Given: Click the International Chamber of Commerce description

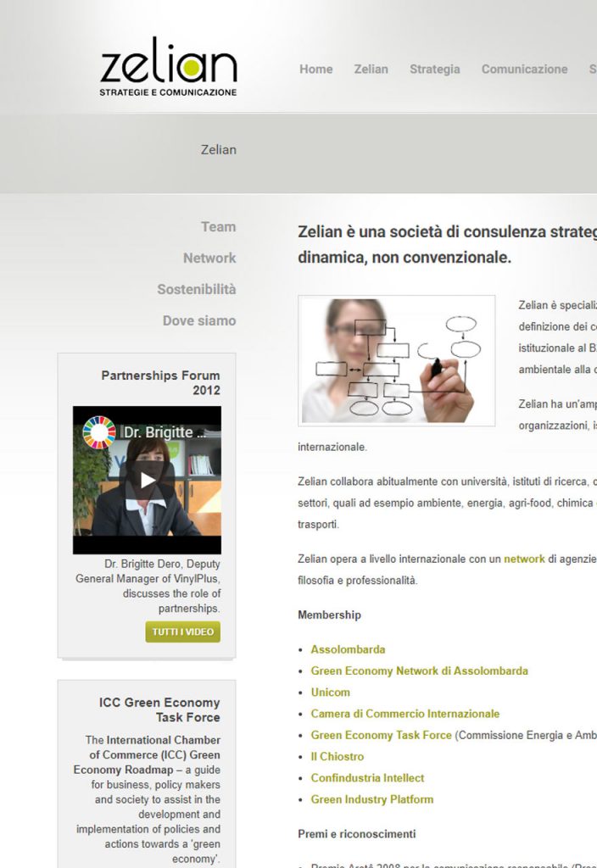Looking at the screenshot, I should [147, 799].
